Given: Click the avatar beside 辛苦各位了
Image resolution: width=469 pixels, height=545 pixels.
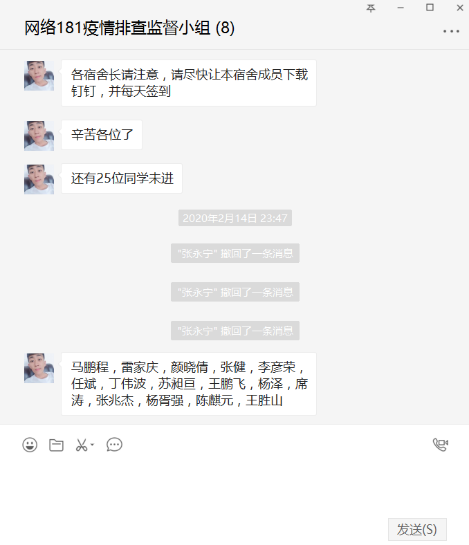Looking at the screenshot, I should point(39,136).
